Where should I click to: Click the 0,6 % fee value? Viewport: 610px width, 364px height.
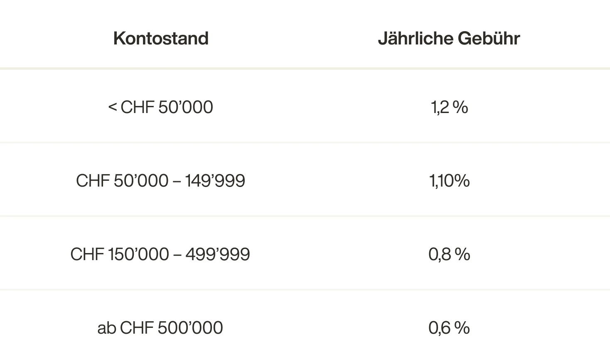pos(449,328)
